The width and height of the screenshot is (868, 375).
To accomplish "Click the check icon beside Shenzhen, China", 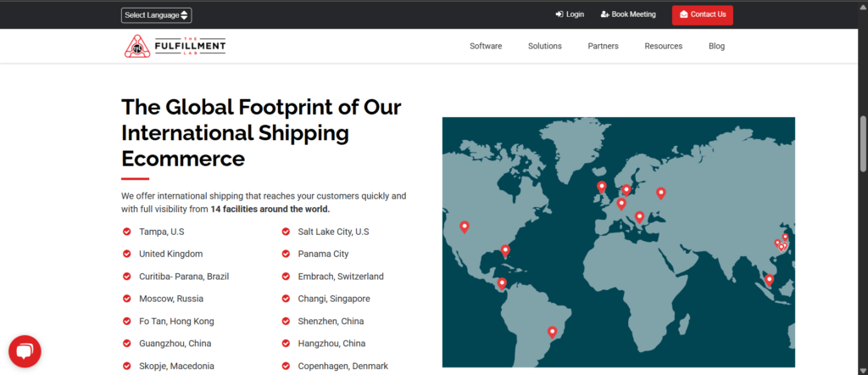I will pos(286,322).
